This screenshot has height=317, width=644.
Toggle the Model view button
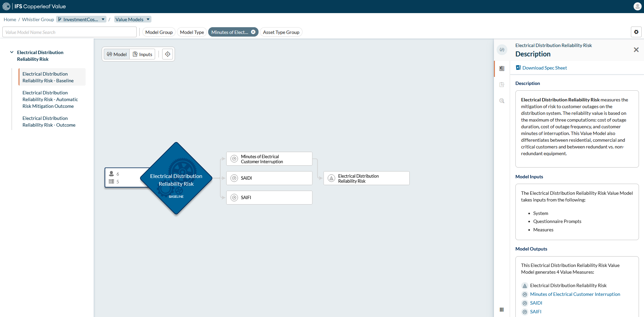click(x=117, y=54)
